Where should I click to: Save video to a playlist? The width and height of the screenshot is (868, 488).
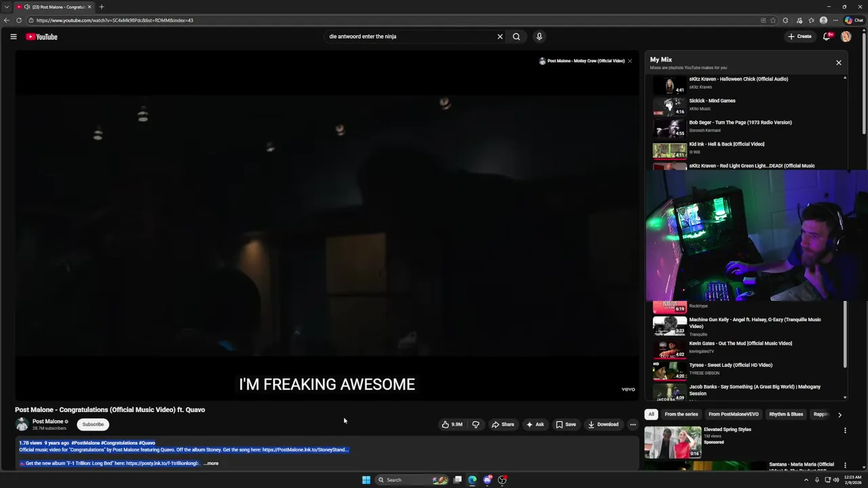566,424
